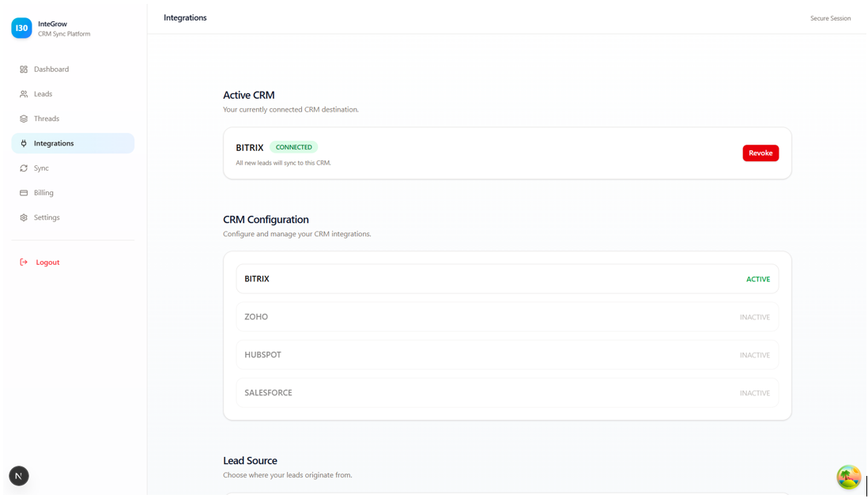Click the Logout arrow icon

tap(23, 262)
